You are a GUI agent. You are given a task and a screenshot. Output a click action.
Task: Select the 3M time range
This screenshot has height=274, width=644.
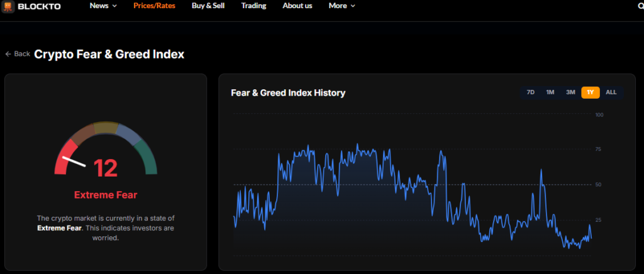[570, 92]
